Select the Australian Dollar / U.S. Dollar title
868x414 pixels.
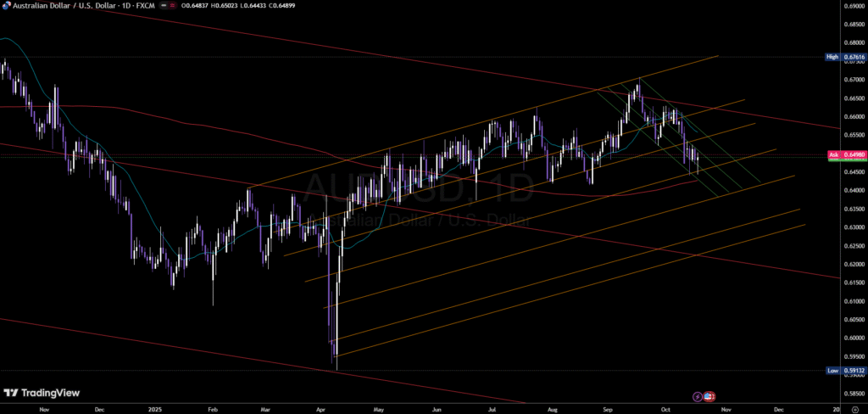(x=65, y=6)
